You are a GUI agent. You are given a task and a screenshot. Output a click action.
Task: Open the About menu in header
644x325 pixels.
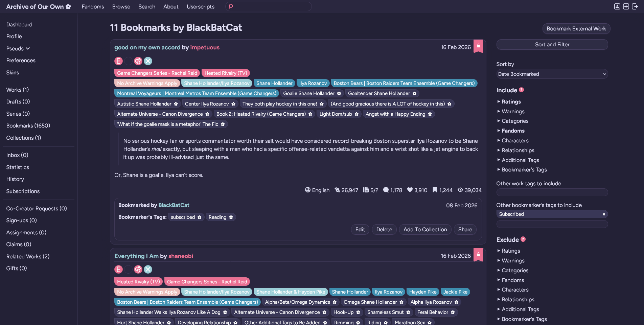(171, 6)
